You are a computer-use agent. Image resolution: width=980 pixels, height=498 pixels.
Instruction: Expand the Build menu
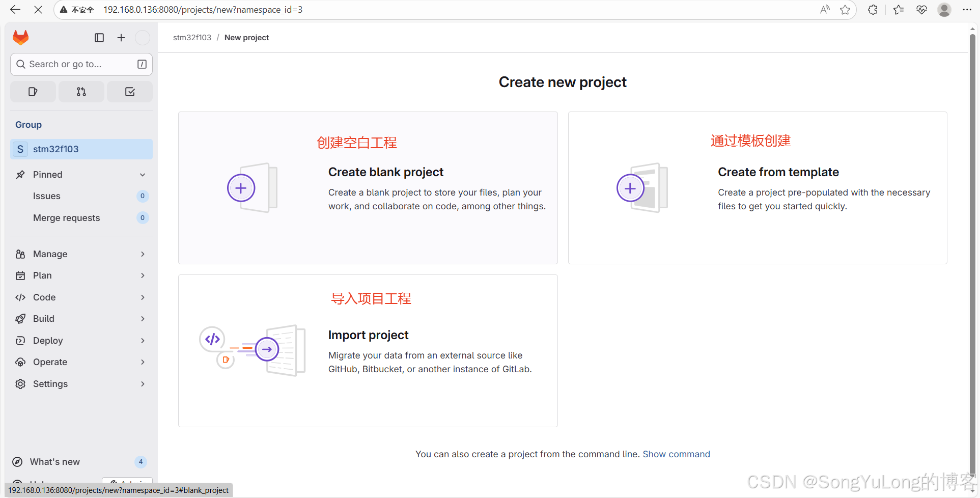[x=81, y=319]
